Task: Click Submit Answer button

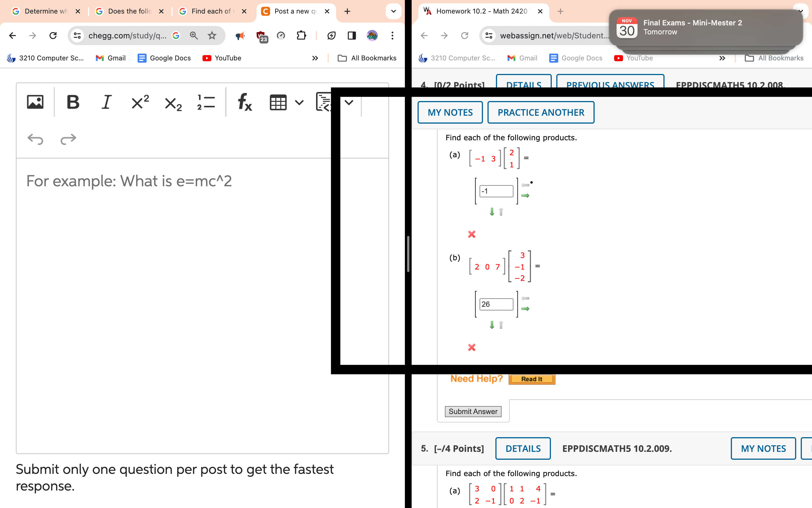Action: [473, 411]
